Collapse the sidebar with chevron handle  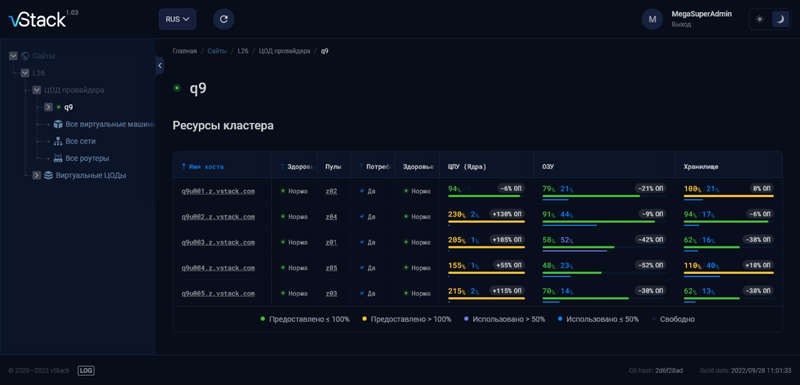pos(160,65)
